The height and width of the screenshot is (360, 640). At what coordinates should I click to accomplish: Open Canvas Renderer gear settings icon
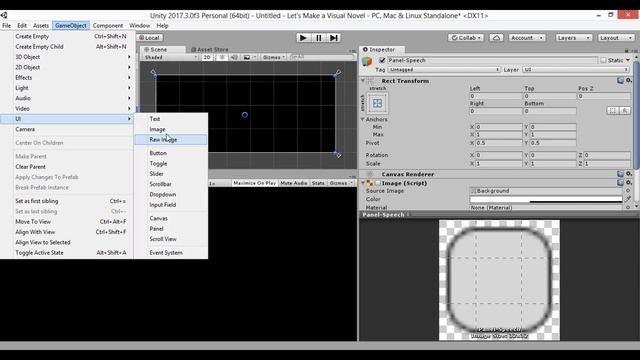point(629,174)
